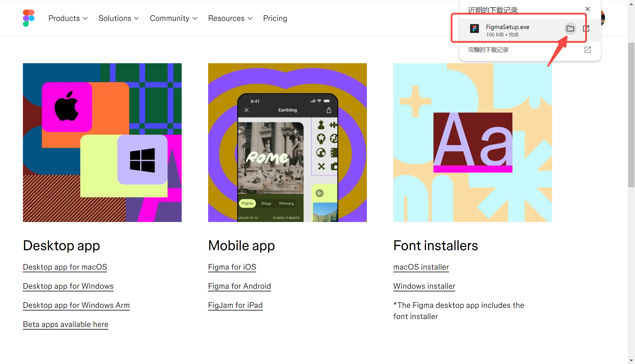
Task: Open Desktop app for Windows link
Action: [68, 286]
